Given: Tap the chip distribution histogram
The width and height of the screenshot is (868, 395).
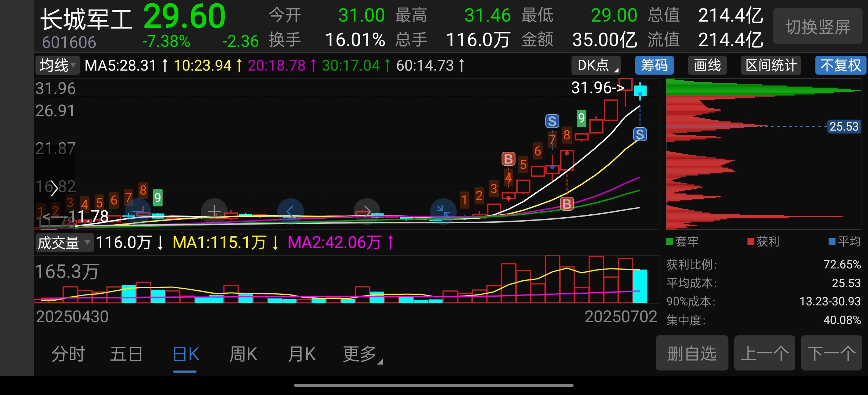Looking at the screenshot, I should point(764,154).
